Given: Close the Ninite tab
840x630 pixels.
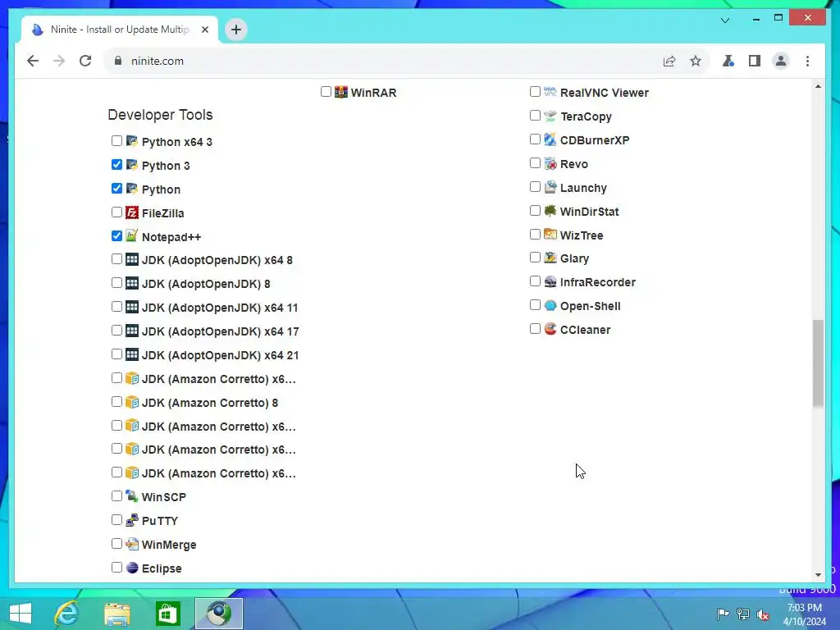Looking at the screenshot, I should pos(204,30).
